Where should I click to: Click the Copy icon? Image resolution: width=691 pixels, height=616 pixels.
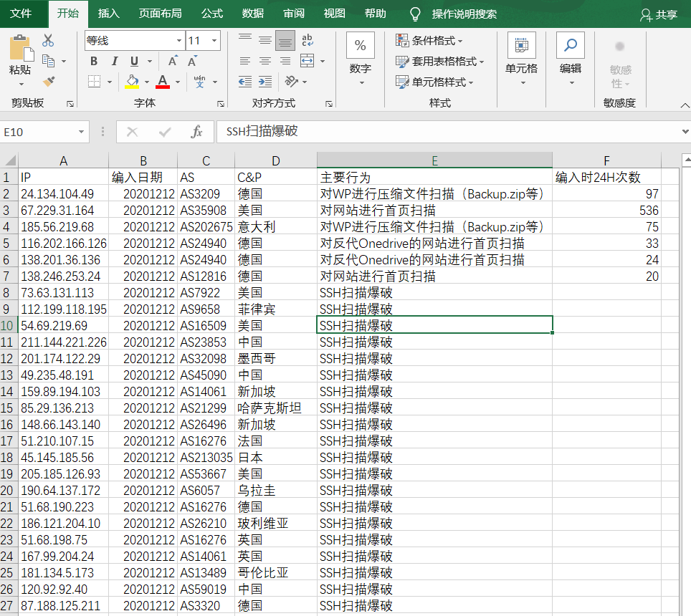pos(48,61)
